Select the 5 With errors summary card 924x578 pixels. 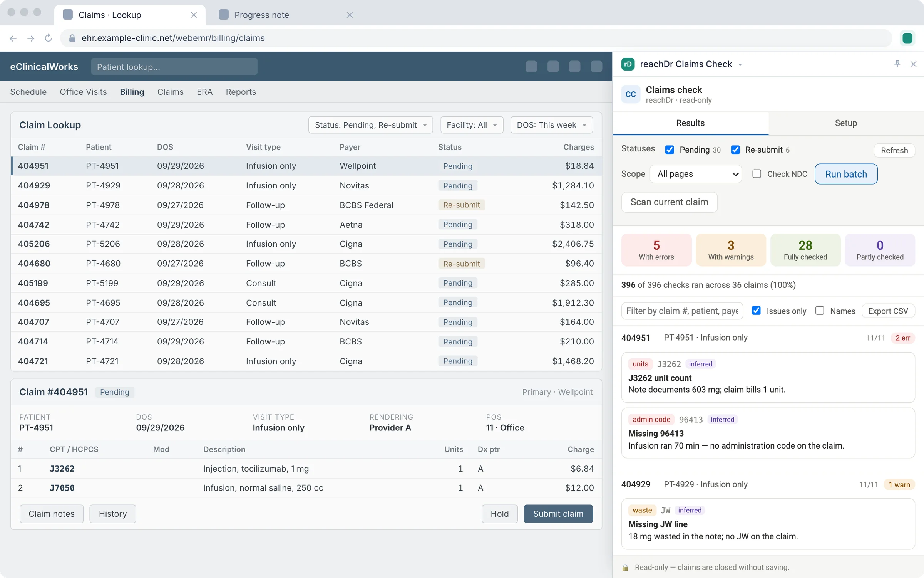(656, 250)
